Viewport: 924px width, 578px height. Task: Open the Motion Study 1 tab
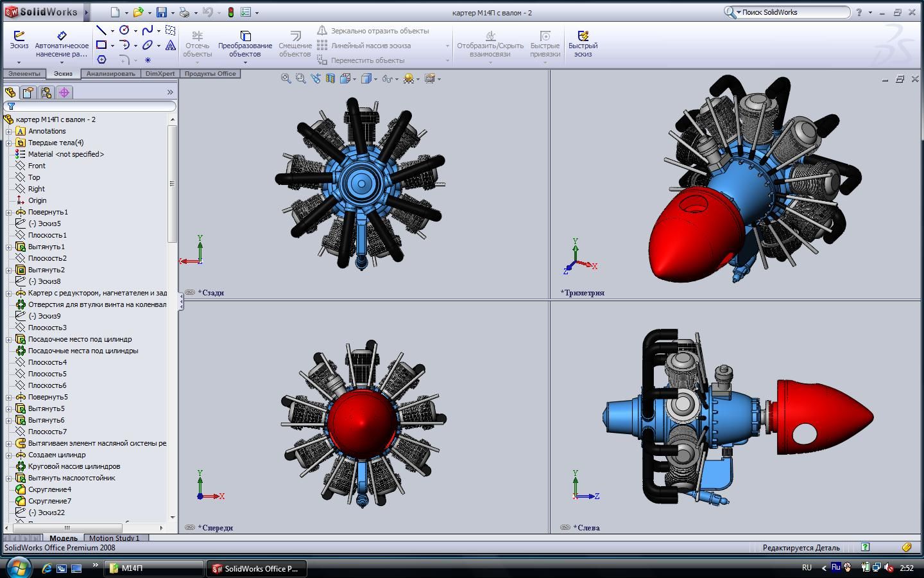[x=114, y=538]
